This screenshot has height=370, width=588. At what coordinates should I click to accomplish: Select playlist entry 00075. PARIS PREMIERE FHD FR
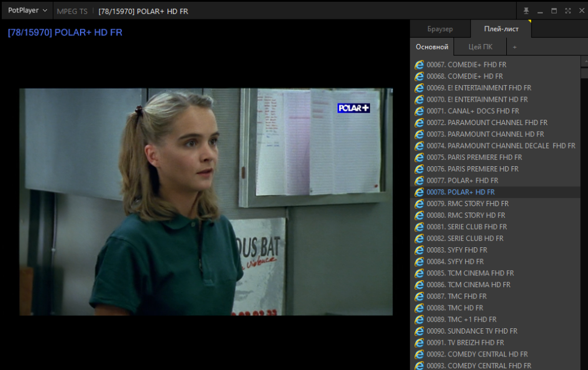pyautogui.click(x=495, y=157)
